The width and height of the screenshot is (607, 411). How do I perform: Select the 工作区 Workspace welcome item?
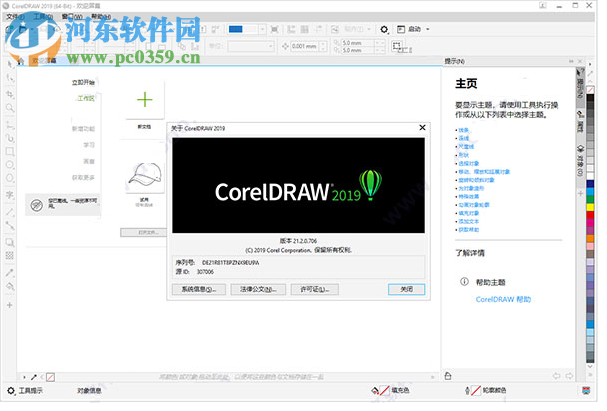point(86,98)
